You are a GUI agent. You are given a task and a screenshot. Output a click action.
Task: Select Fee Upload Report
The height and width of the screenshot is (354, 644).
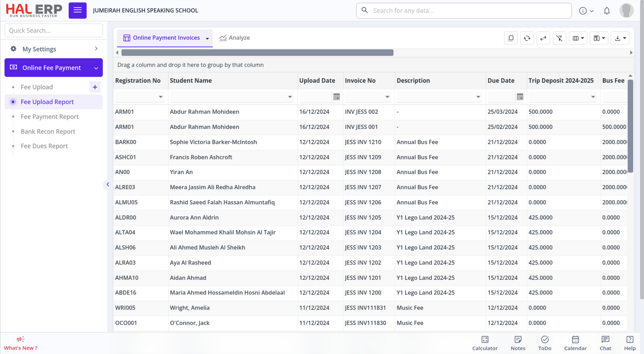(x=53, y=102)
